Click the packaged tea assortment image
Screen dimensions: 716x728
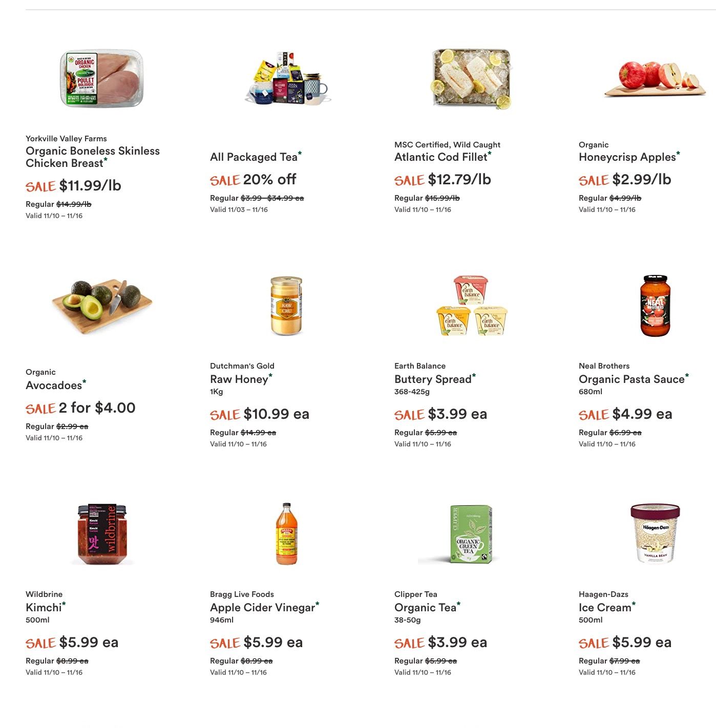pyautogui.click(x=287, y=78)
